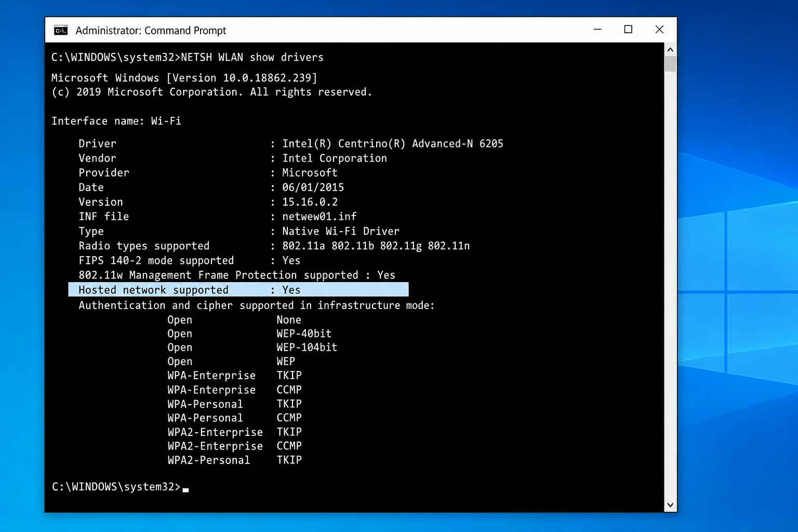Click the 'Radio types supported' label
This screenshot has height=532, width=798.
[144, 246]
